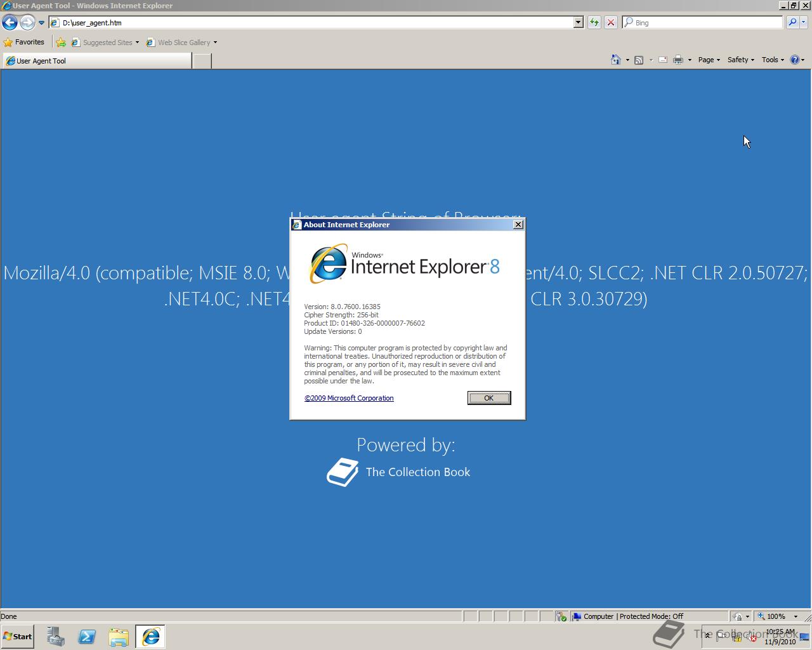The image size is (812, 650).
Task: Click the Internet Explorer taskbar button
Action: [x=150, y=637]
